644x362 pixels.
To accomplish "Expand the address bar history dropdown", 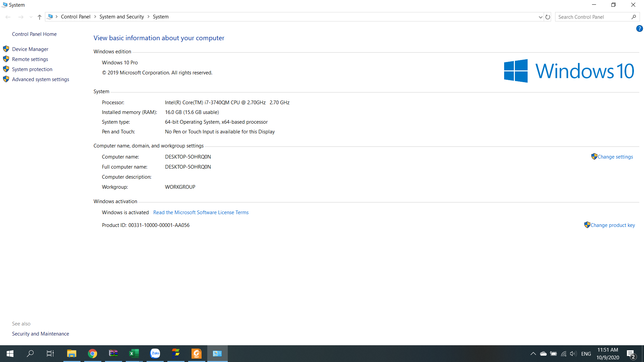I will click(x=540, y=17).
